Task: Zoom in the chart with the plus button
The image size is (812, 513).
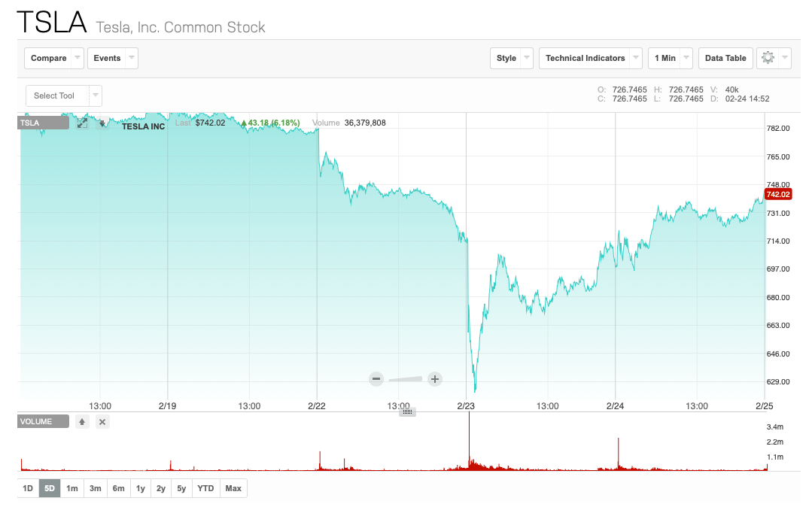Action: [x=434, y=379]
